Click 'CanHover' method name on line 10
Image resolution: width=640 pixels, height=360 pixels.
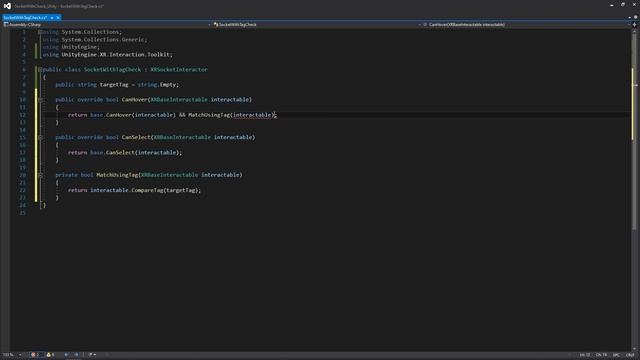click(134, 100)
